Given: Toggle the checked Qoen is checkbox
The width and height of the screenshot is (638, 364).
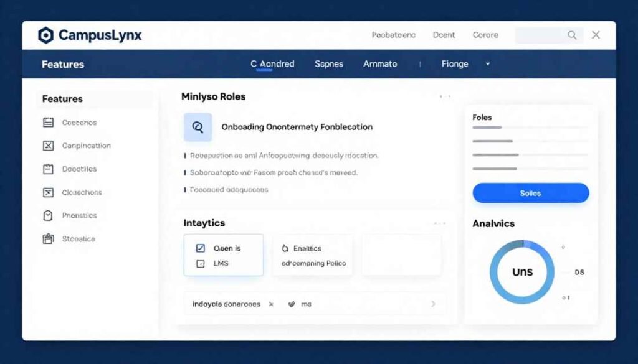Looking at the screenshot, I should pos(200,248).
